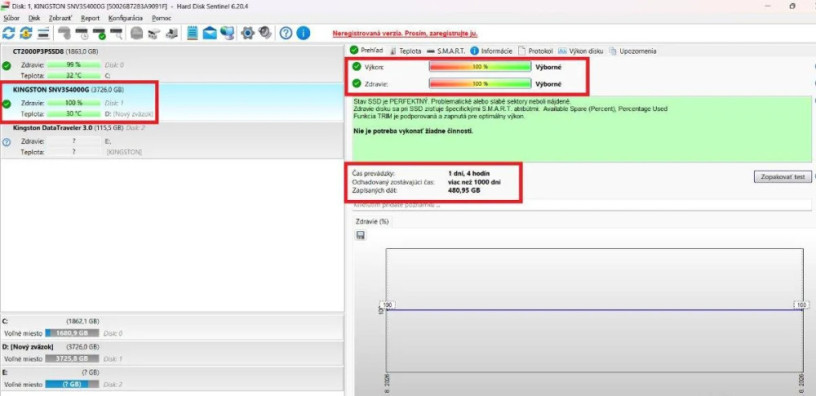Select the C: partition row

click(x=172, y=327)
